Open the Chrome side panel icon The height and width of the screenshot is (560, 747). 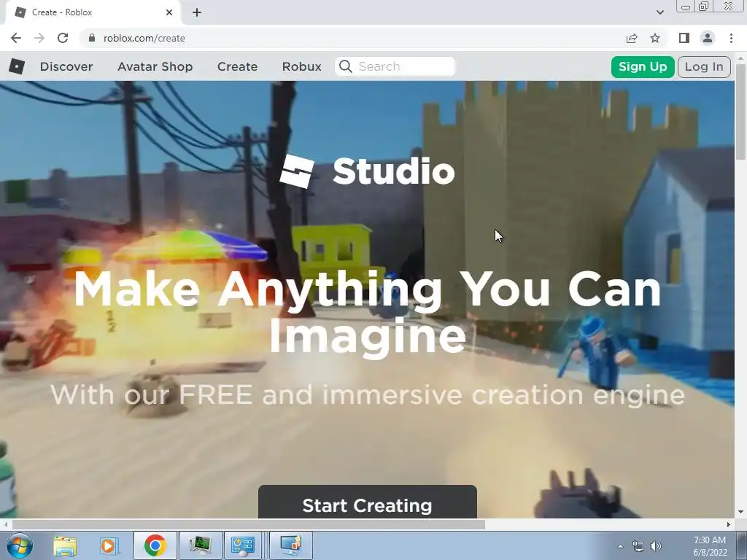click(684, 38)
